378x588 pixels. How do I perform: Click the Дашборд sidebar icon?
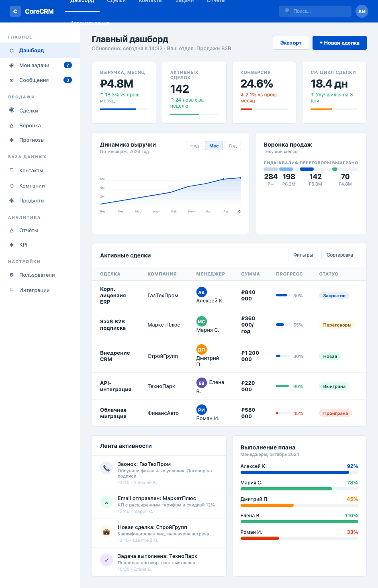[x=12, y=51]
